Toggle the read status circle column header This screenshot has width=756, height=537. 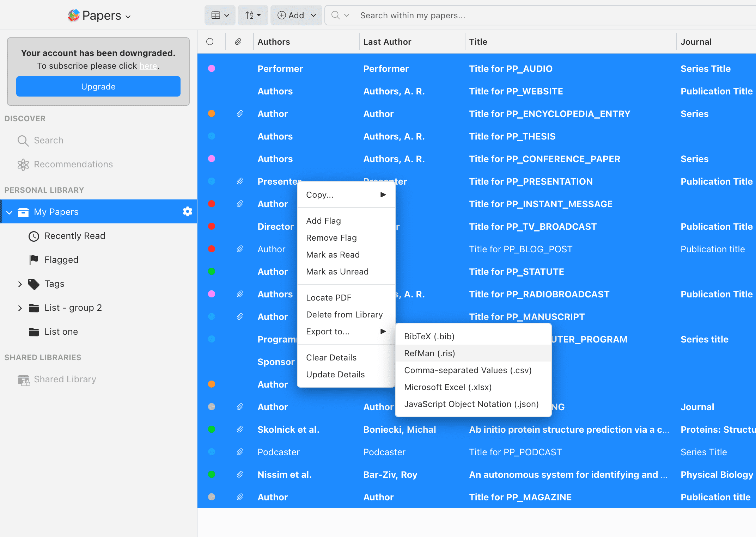click(x=210, y=42)
